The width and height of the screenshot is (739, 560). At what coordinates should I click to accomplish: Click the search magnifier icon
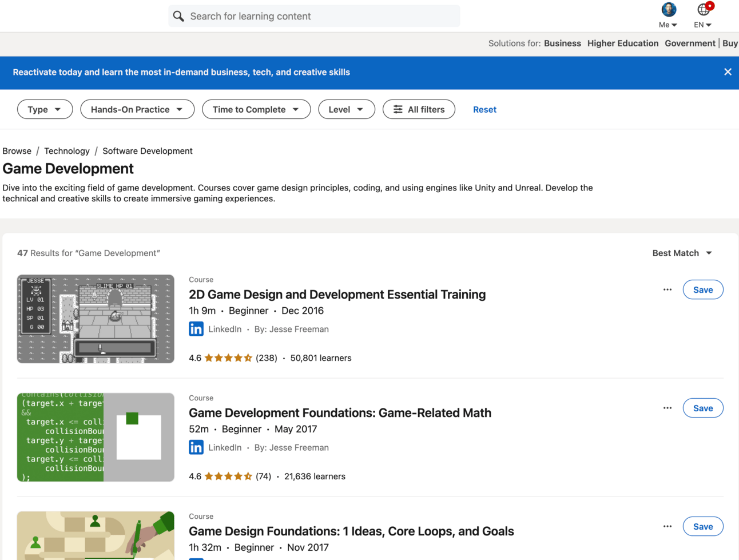[x=178, y=16]
